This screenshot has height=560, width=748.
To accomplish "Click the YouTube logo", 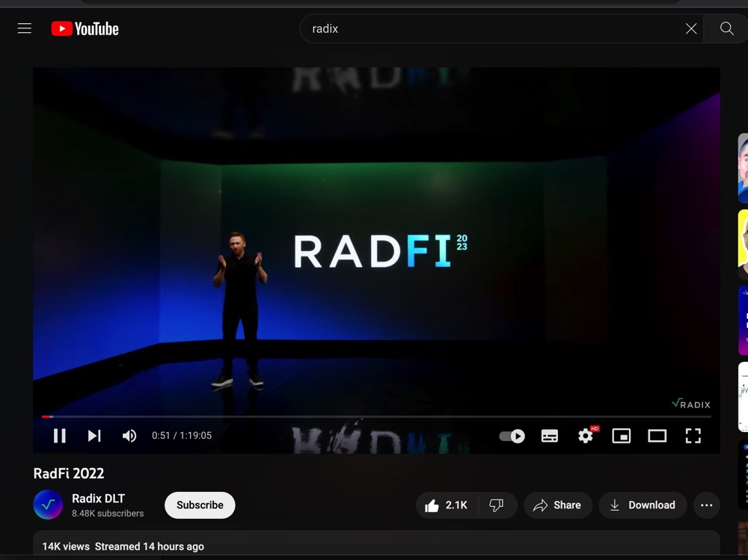I will coord(85,28).
